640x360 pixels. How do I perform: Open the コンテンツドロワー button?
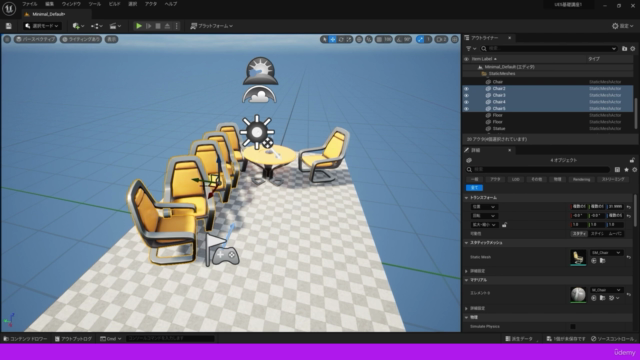(25, 339)
